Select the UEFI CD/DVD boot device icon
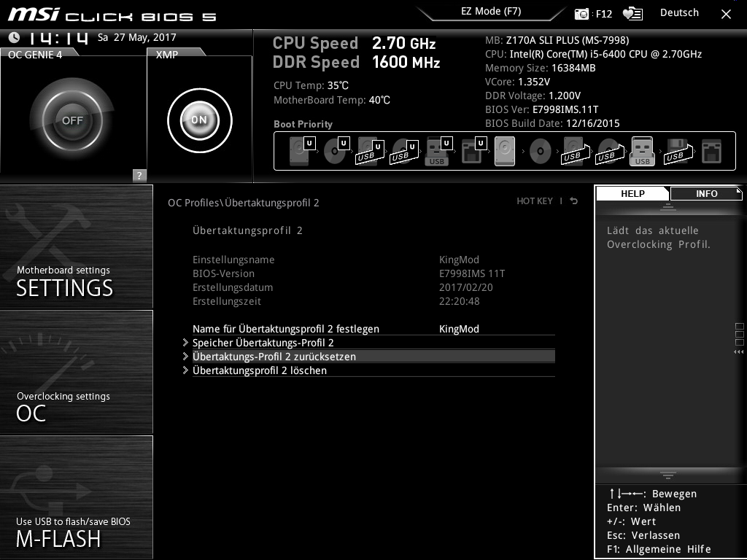Image resolution: width=747 pixels, height=560 pixels. (x=336, y=151)
